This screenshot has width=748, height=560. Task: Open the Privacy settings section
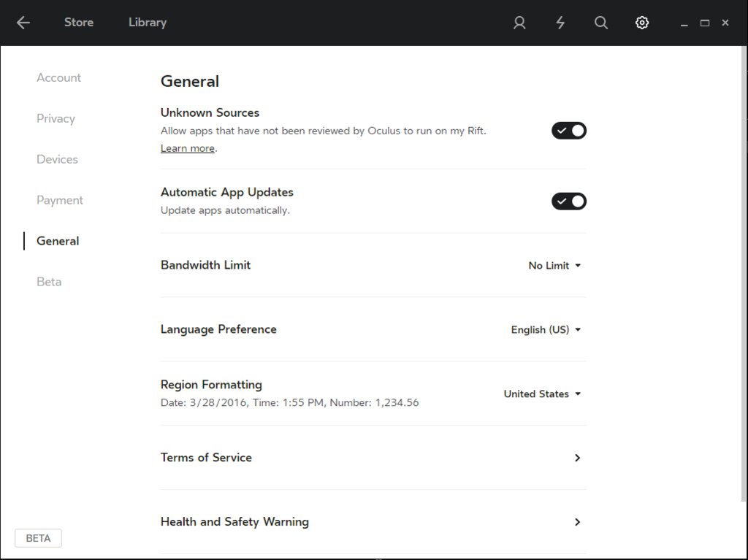[56, 119]
